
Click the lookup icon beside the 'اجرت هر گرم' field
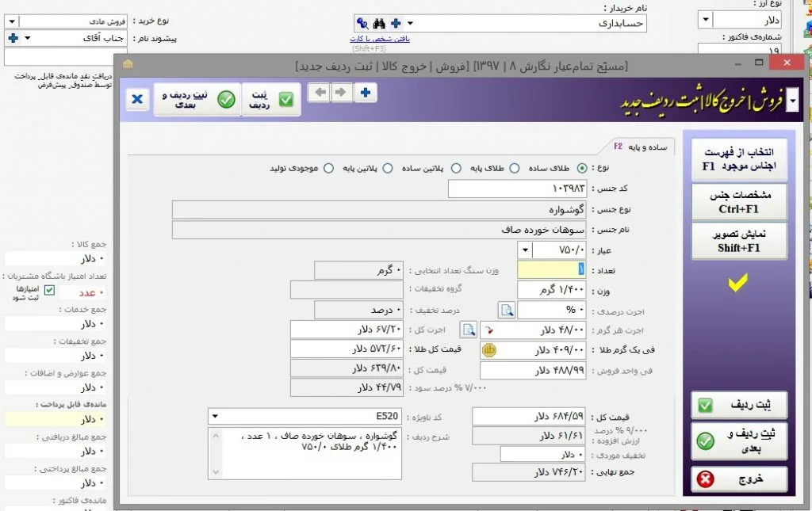[x=469, y=330]
